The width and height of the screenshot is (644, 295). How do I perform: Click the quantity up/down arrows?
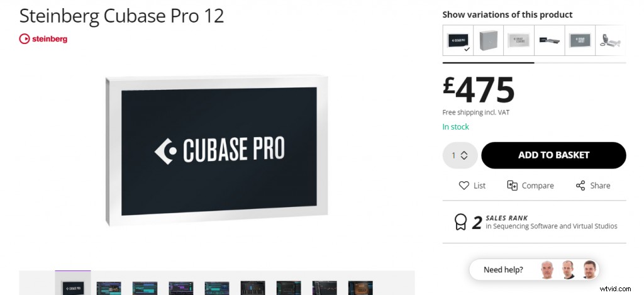[x=464, y=155]
